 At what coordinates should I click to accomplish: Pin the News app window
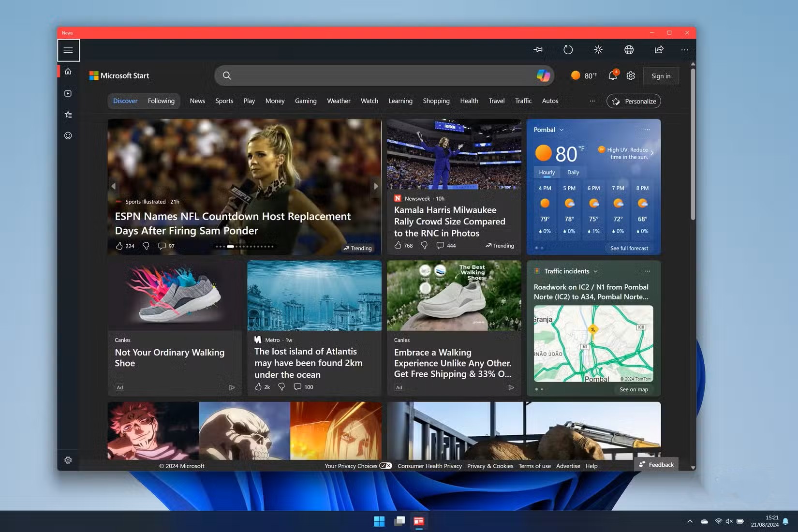pos(538,49)
